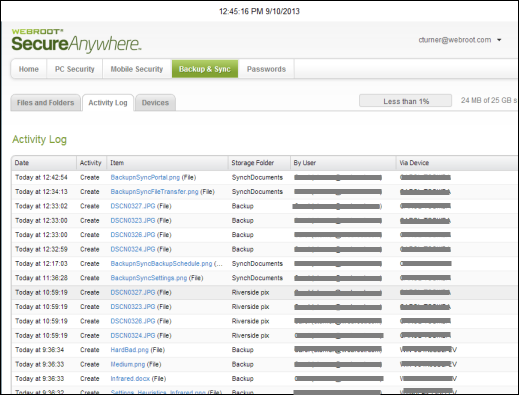This screenshot has height=395, width=519.
Task: Go to the Home tab
Action: click(29, 69)
